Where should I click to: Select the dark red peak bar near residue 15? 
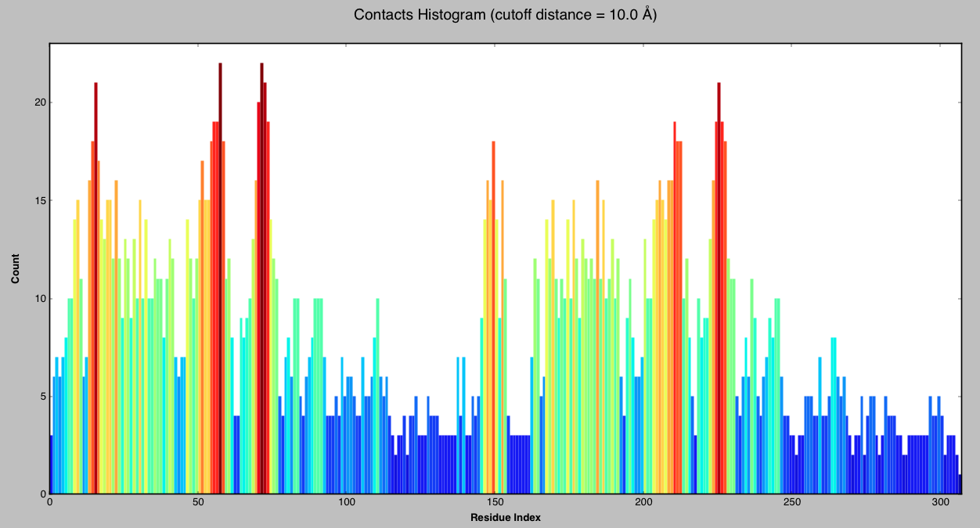tap(95, 289)
